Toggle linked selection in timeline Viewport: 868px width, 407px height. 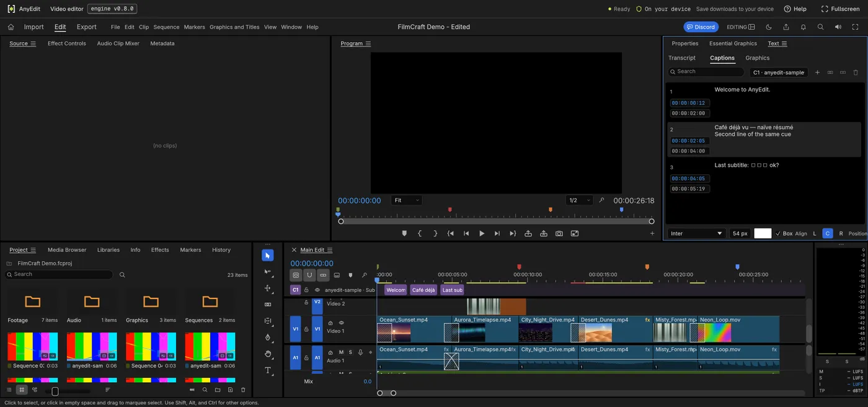[x=323, y=275]
